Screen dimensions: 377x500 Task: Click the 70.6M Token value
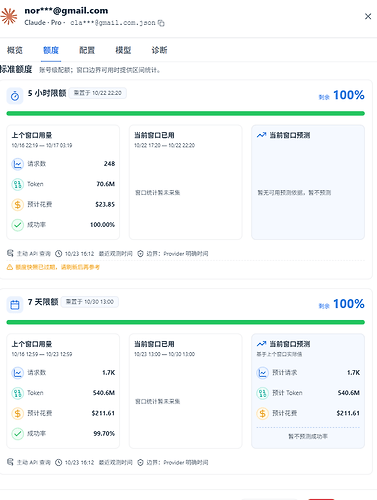(106, 184)
